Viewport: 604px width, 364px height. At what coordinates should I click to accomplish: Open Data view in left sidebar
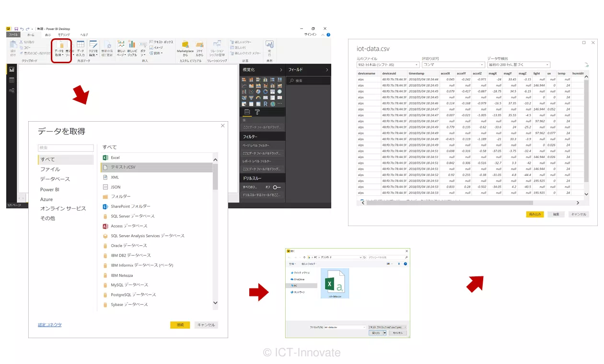(12, 80)
